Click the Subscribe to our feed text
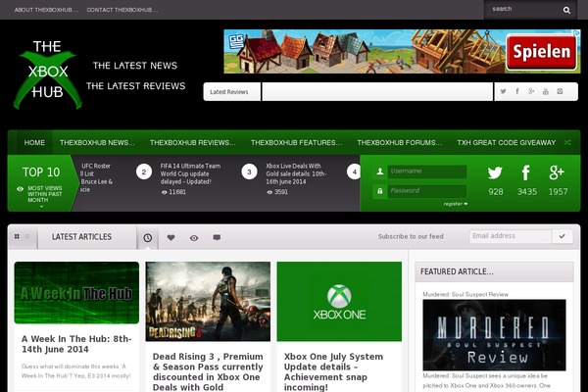The image size is (588, 392). tap(411, 236)
